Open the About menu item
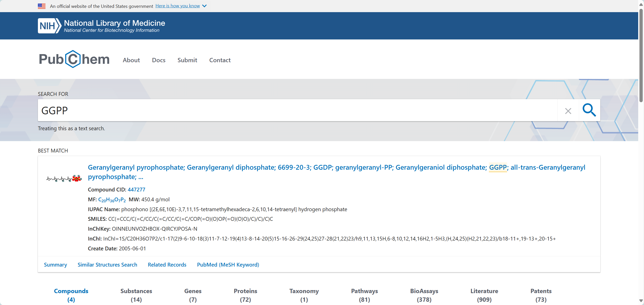Screen dimensions: 644x305 coord(131,60)
